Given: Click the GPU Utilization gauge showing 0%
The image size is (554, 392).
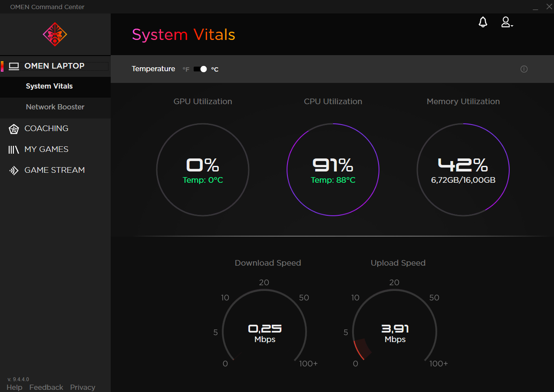Looking at the screenshot, I should 203,170.
